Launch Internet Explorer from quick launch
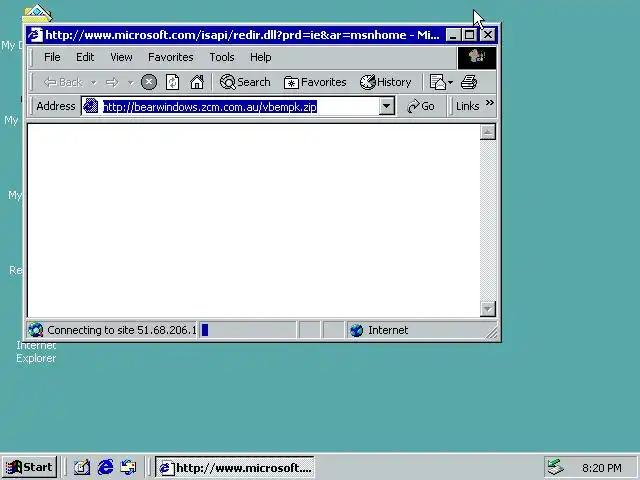Viewport: 640px width, 480px height. pos(105,467)
